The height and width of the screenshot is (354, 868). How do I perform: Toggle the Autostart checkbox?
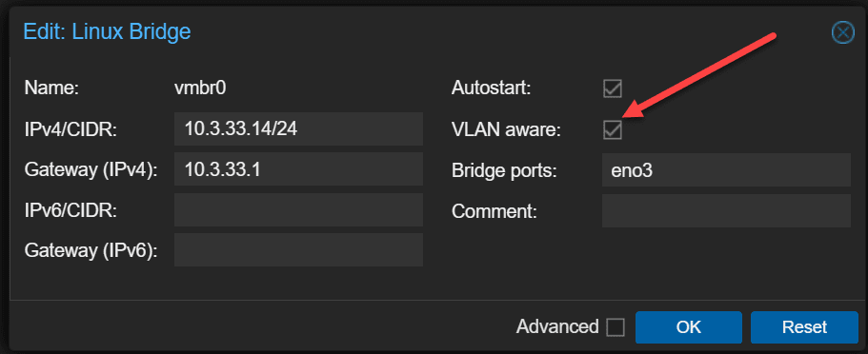click(613, 88)
